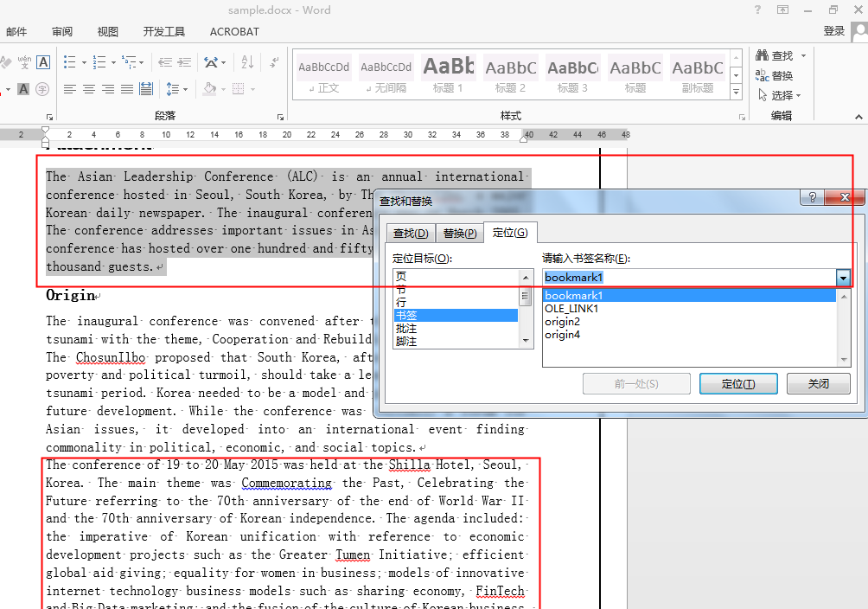Click the Select cursor icon
The width and height of the screenshot is (868, 609).
click(763, 95)
